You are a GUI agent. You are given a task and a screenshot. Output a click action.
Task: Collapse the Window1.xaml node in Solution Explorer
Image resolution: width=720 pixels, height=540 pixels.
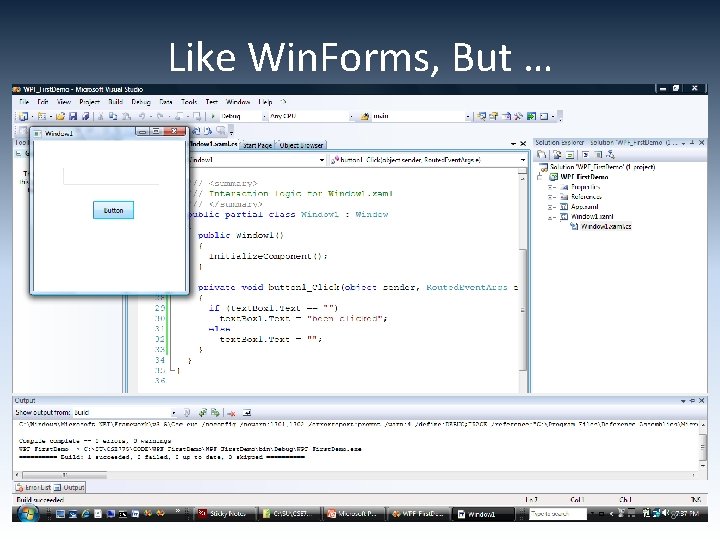point(551,217)
